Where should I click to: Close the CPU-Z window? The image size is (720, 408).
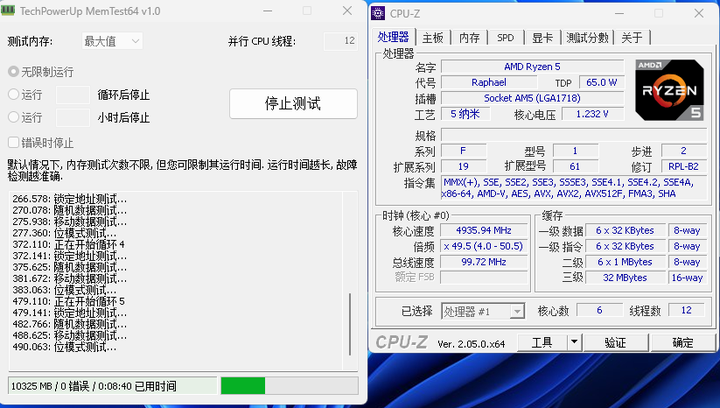coord(699,13)
